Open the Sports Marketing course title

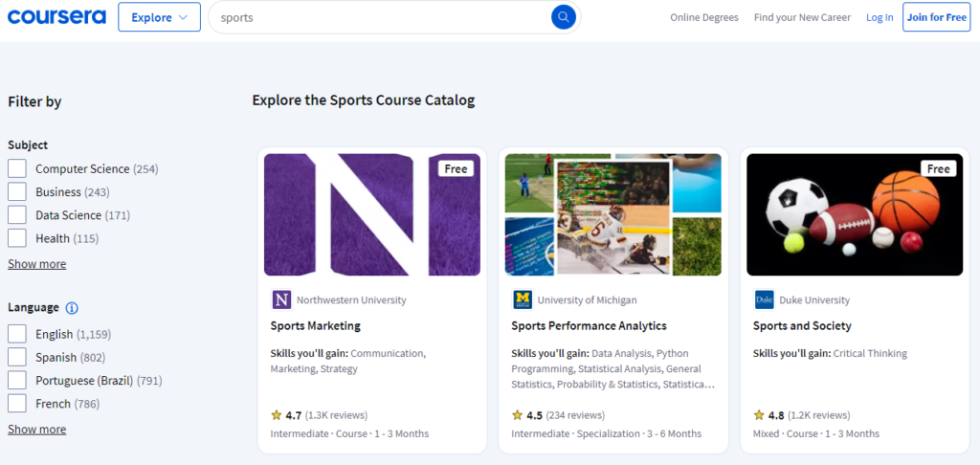[x=316, y=325]
